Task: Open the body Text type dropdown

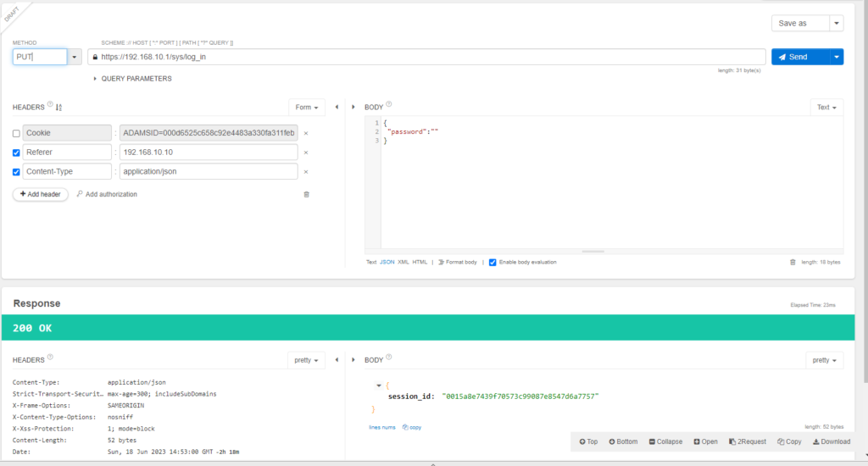Action: 826,108
